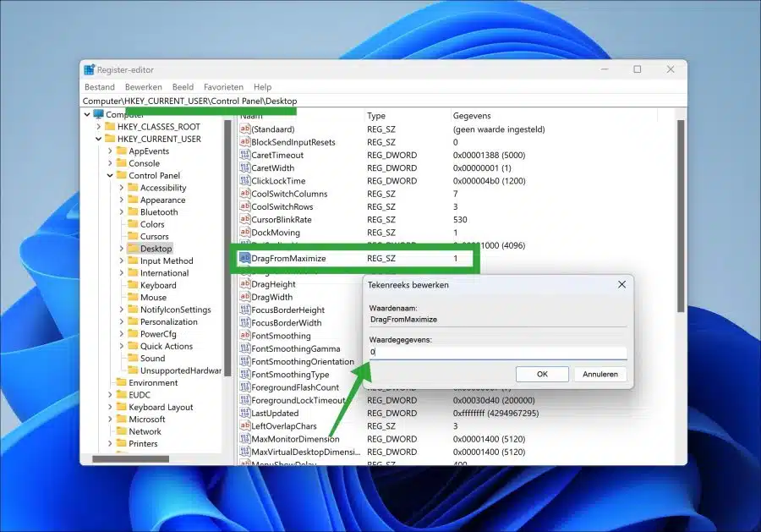Select the UnsupportedHardwar tree key
Screen dimensions: 761x532
tap(181, 370)
